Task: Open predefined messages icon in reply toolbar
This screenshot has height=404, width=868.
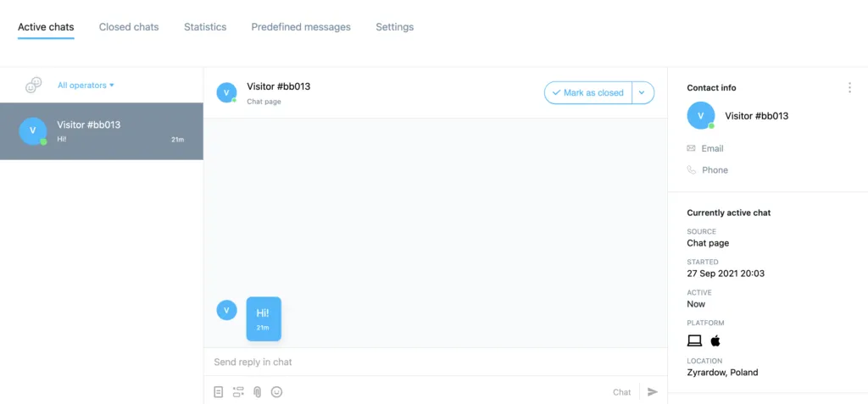Action: coord(219,392)
